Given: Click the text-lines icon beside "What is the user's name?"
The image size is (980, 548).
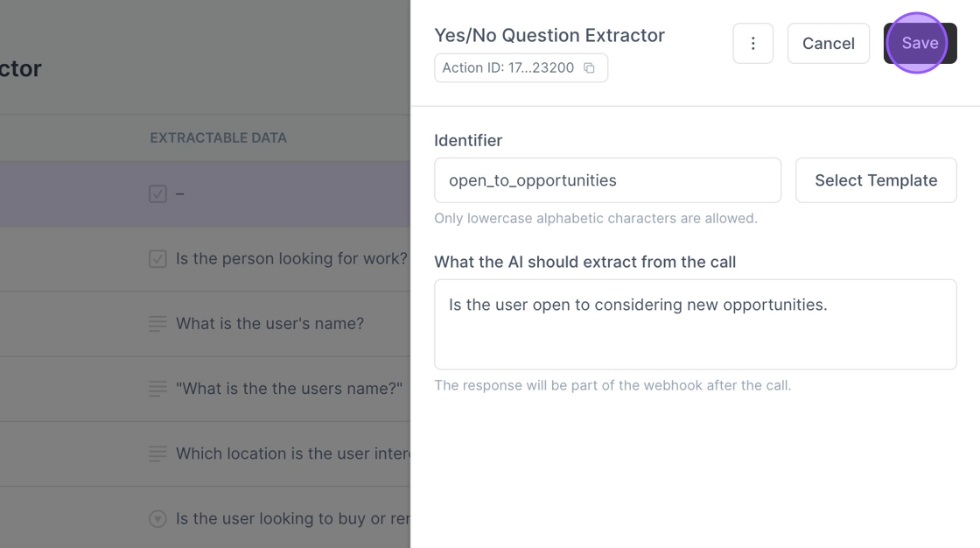Looking at the screenshot, I should pyautogui.click(x=157, y=324).
